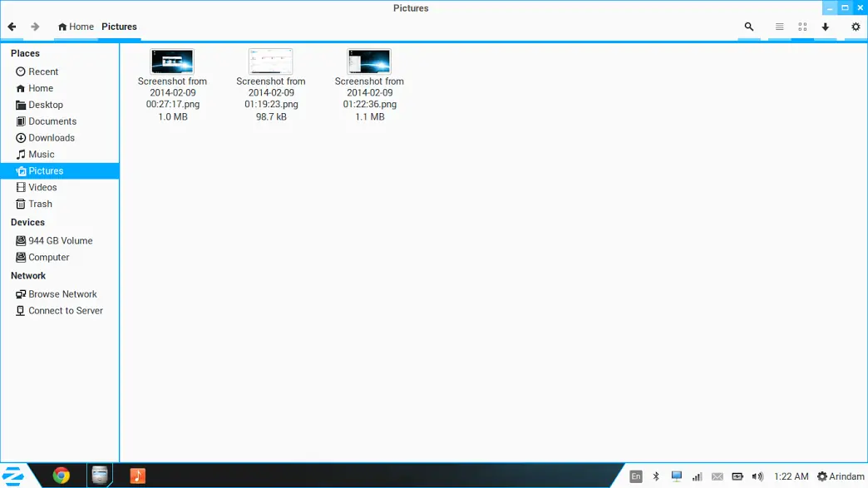Click the back navigation arrow
The height and width of the screenshot is (488, 868).
(12, 27)
